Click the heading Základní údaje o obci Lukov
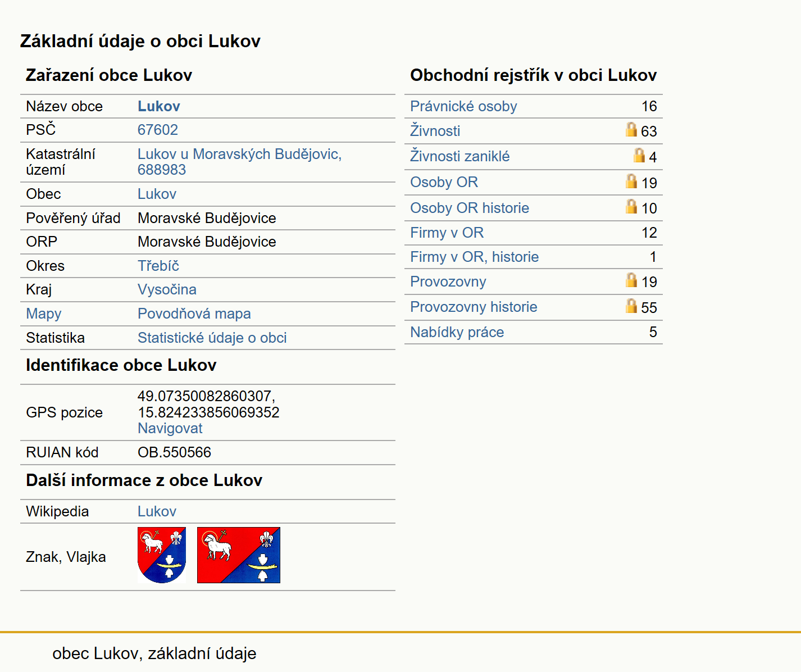 (x=140, y=41)
